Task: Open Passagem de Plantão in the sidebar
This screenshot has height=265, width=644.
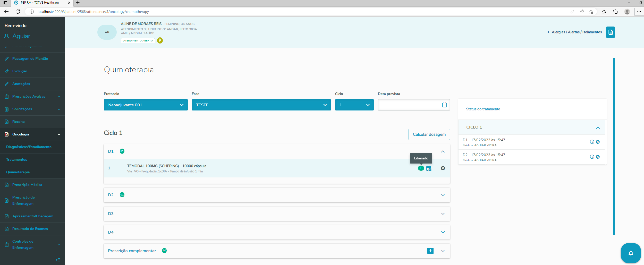Action: (32, 59)
